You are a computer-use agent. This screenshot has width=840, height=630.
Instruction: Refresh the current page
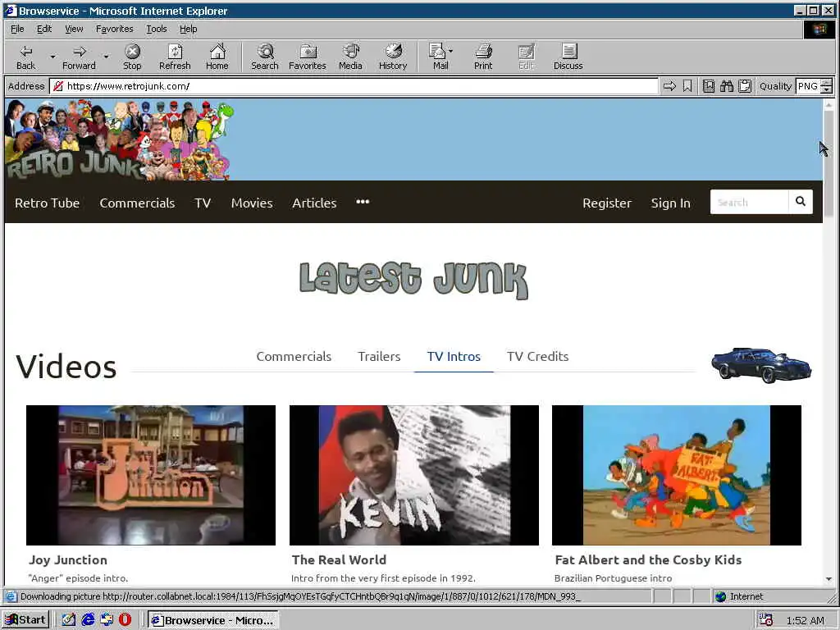[175, 57]
